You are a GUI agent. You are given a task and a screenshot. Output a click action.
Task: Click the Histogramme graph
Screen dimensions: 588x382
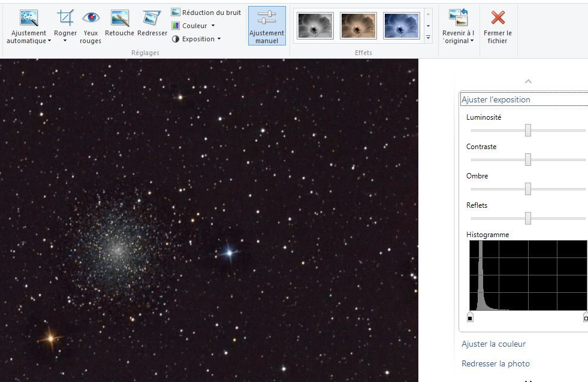[528, 275]
